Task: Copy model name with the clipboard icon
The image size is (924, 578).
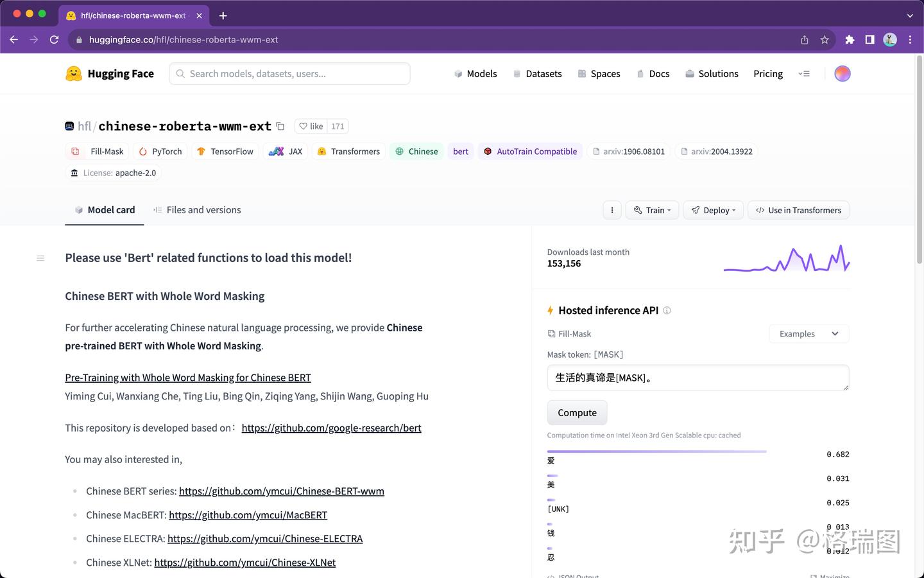Action: coord(280,127)
